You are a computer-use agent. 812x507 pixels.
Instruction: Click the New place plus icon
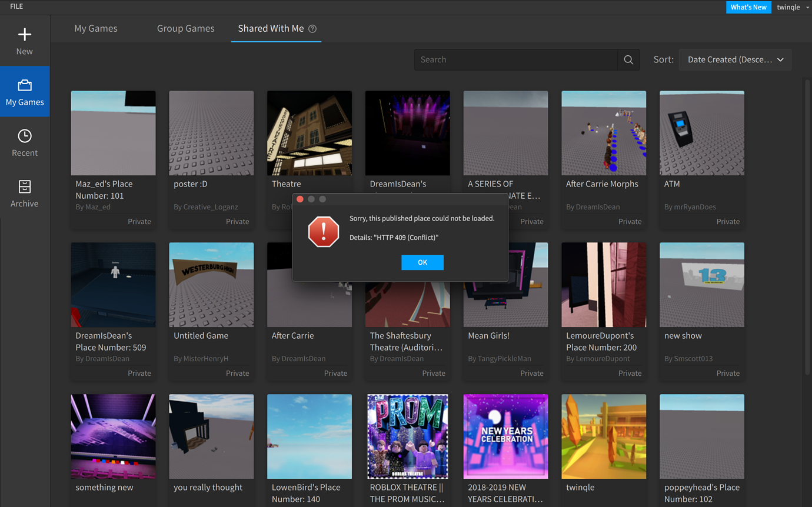24,34
